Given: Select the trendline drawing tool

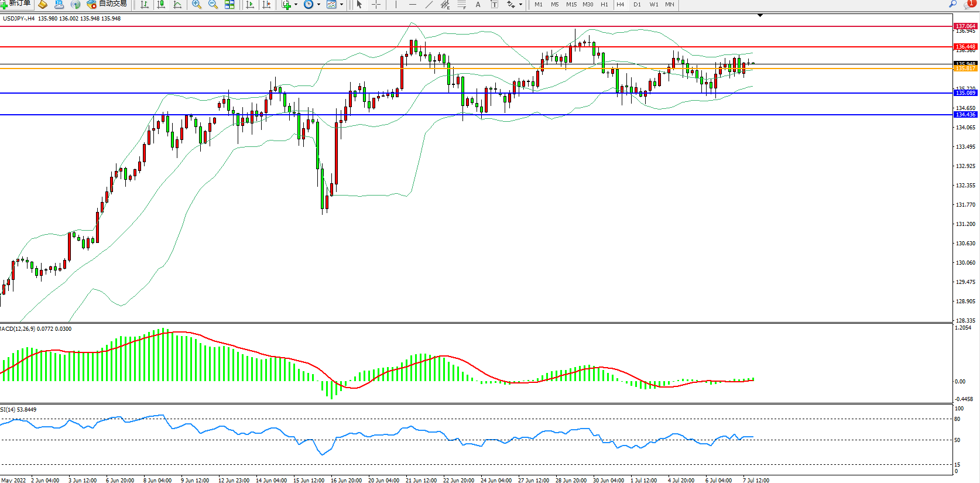Looking at the screenshot, I should [x=429, y=5].
